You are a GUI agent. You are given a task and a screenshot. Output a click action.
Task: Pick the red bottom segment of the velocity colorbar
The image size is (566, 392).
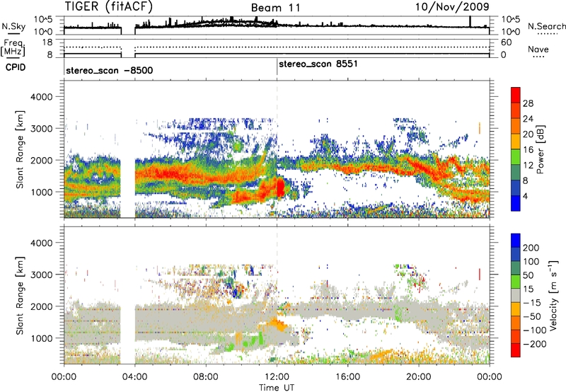pyautogui.click(x=516, y=350)
